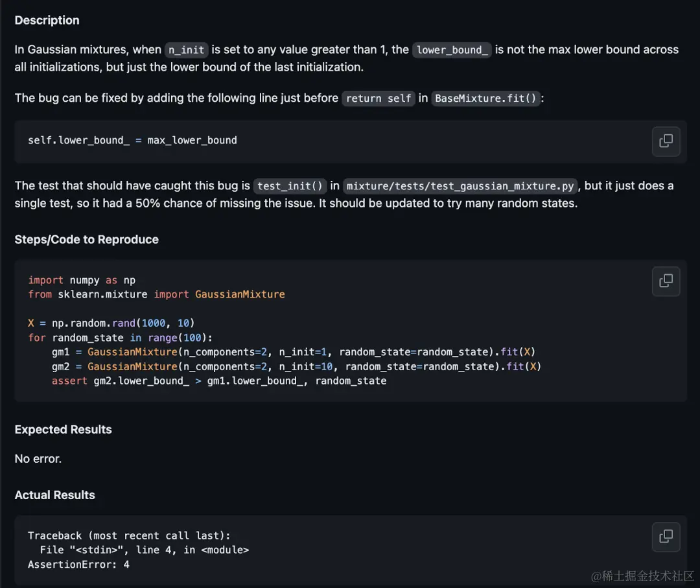
Task: Click the 'Steps/Code to Reproduce' heading
Action: point(87,240)
